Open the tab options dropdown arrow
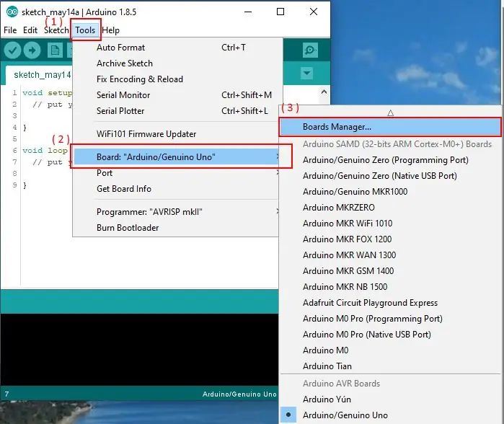 coord(307,73)
